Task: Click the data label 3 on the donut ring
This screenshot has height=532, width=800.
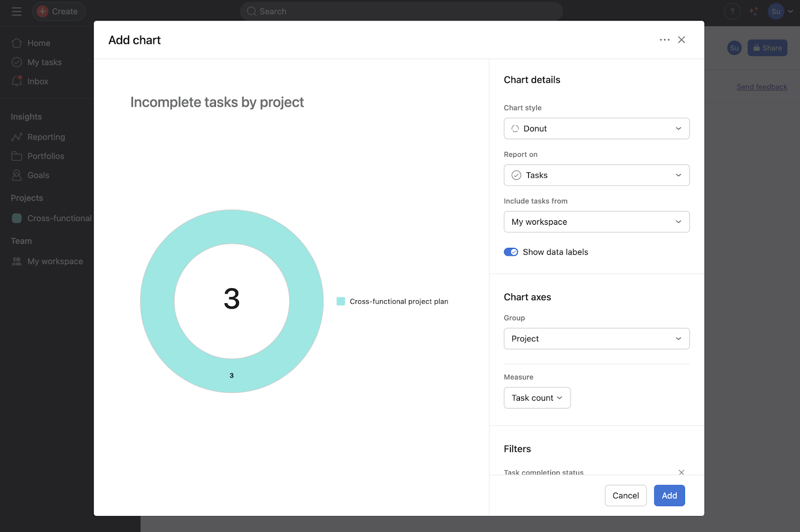Action: 231,375
